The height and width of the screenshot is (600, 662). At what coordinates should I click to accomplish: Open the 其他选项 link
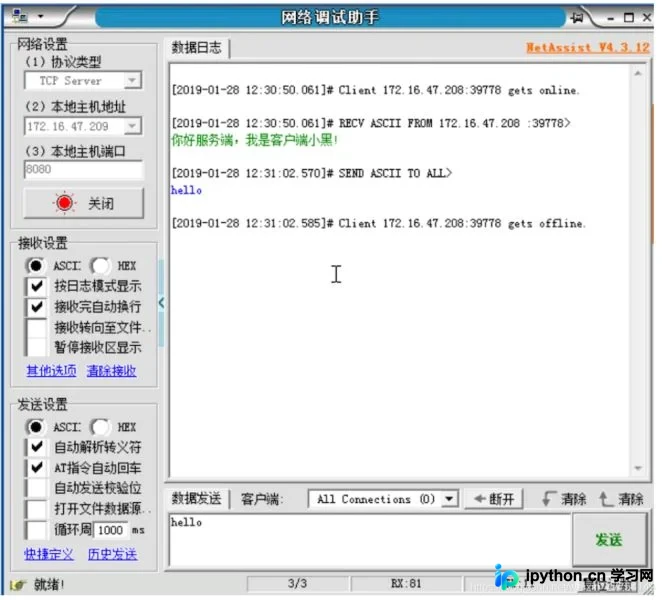point(52,371)
